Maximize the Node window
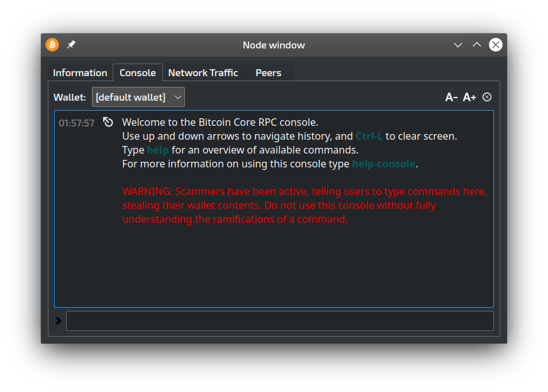Image resolution: width=548 pixels, height=392 pixels. 477,45
